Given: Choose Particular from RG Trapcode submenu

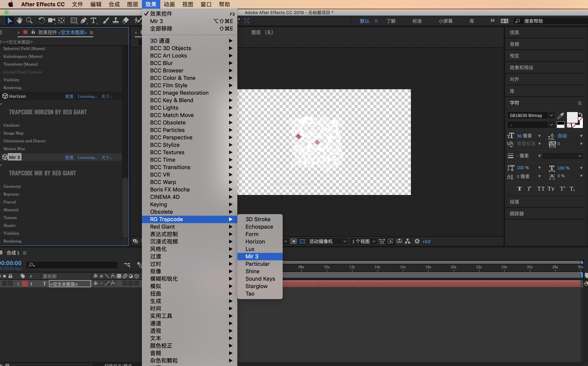Looking at the screenshot, I should pyautogui.click(x=257, y=264).
